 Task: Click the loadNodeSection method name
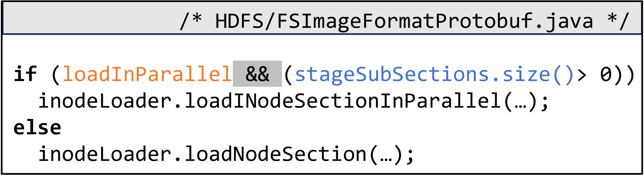pyautogui.click(x=276, y=154)
